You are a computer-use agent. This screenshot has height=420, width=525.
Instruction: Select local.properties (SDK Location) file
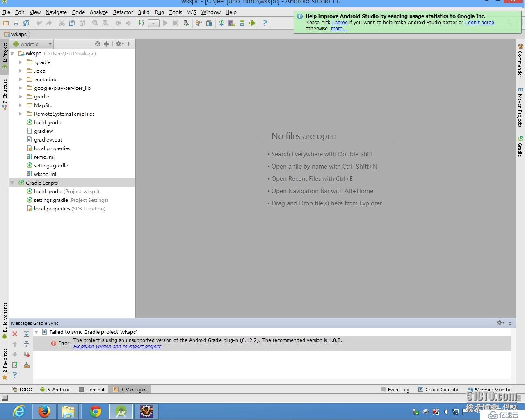pyautogui.click(x=66, y=209)
